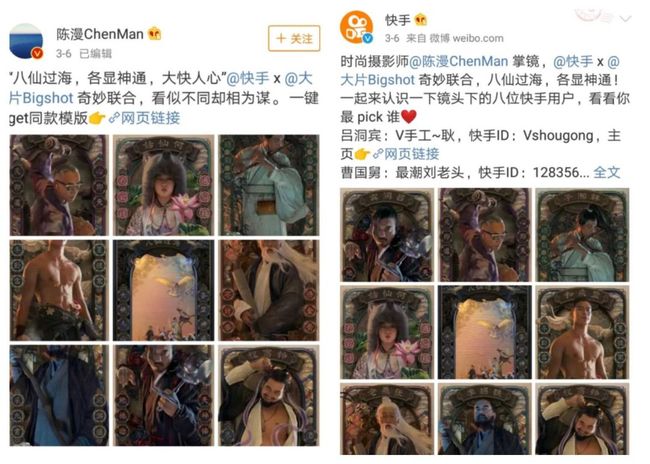Open the glowing center image in the Kuaishou grid

485,332
